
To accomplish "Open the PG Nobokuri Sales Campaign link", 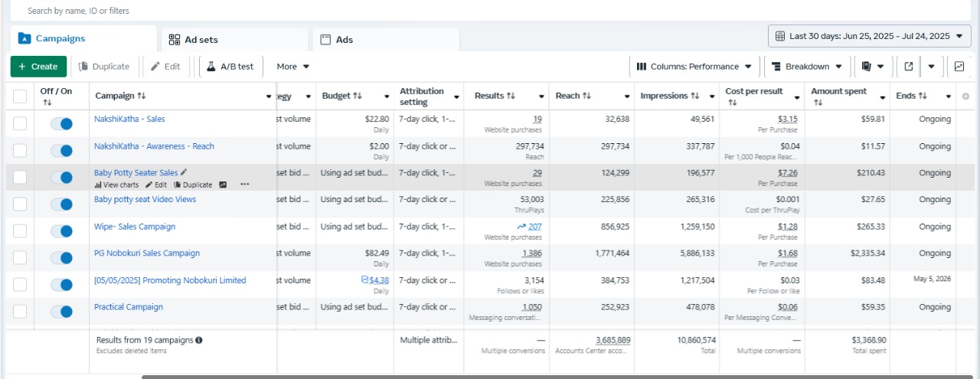I will [x=147, y=253].
